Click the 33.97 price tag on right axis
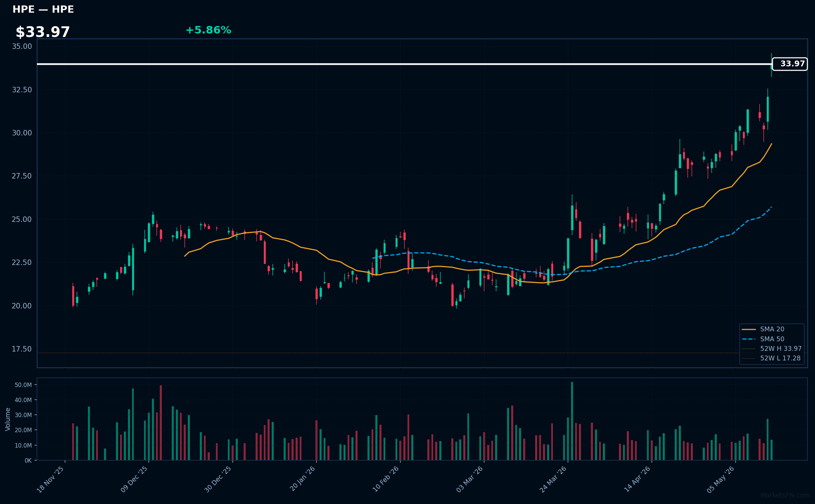Screen dimensions: 815x504 pyautogui.click(x=790, y=64)
